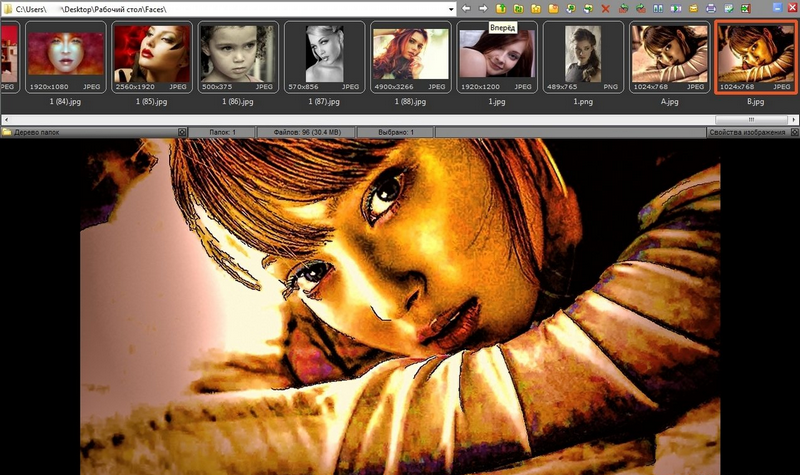The height and width of the screenshot is (475, 800).
Task: Start the slideshow from toolbar
Action: [676, 8]
